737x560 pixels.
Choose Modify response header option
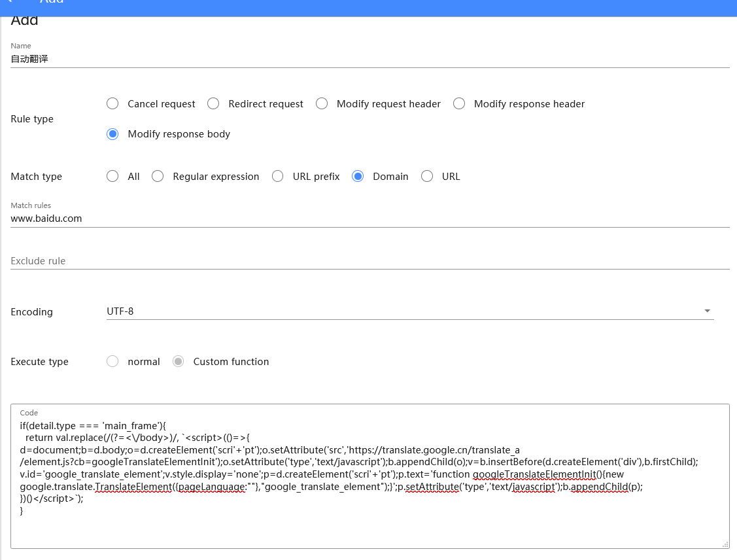pyautogui.click(x=459, y=103)
